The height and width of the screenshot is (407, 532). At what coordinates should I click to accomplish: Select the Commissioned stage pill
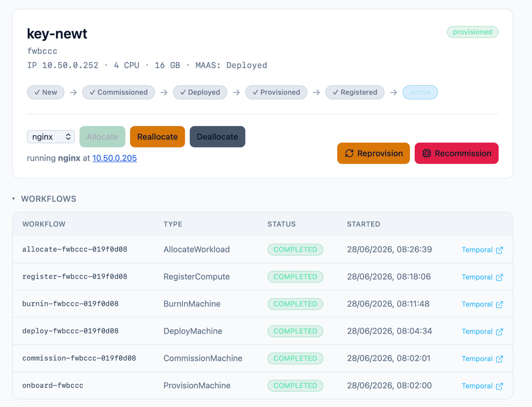[x=118, y=92]
